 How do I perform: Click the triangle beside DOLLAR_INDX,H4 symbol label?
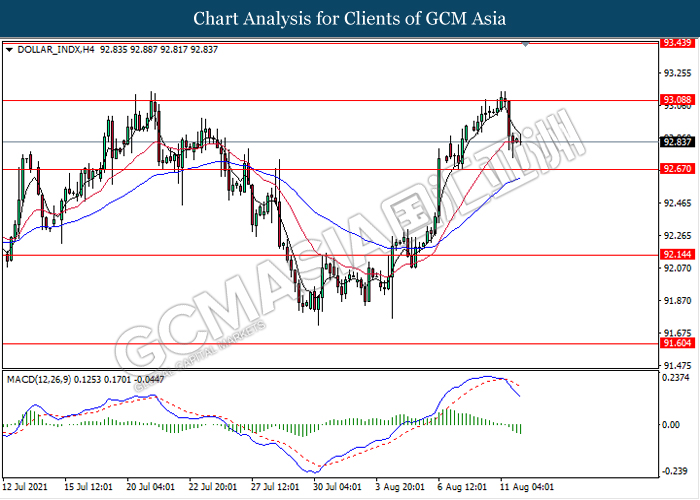coord(10,48)
